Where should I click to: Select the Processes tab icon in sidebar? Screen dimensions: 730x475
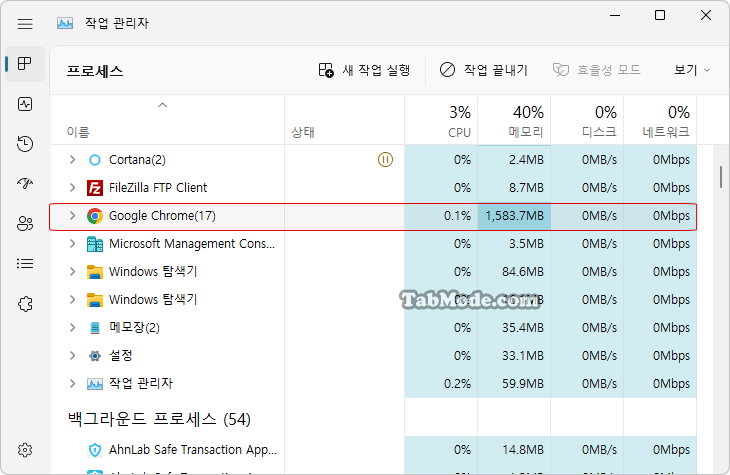click(25, 63)
